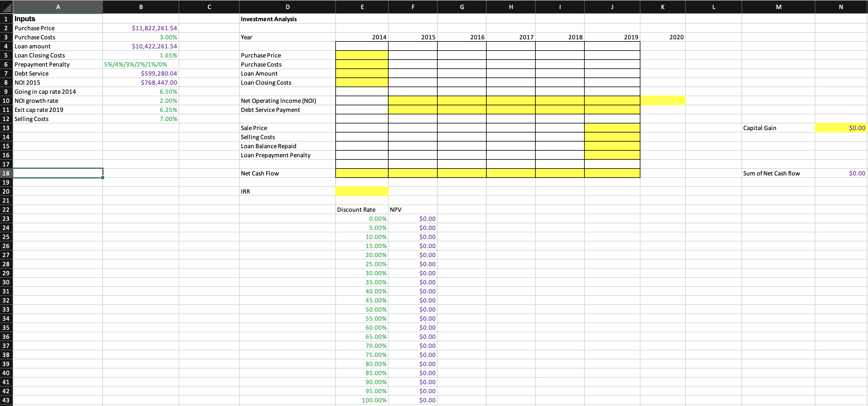Select the Exit cap rate 2019 percentage cell
The width and height of the screenshot is (868, 406).
click(140, 110)
